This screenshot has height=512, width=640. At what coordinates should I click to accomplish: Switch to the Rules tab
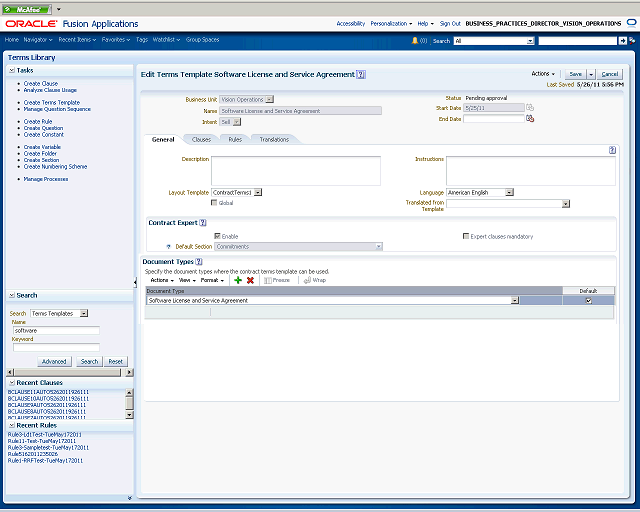[x=235, y=140]
